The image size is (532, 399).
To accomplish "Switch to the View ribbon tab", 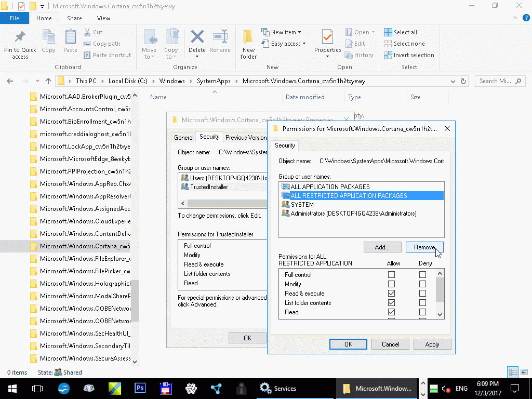I will click(103, 18).
